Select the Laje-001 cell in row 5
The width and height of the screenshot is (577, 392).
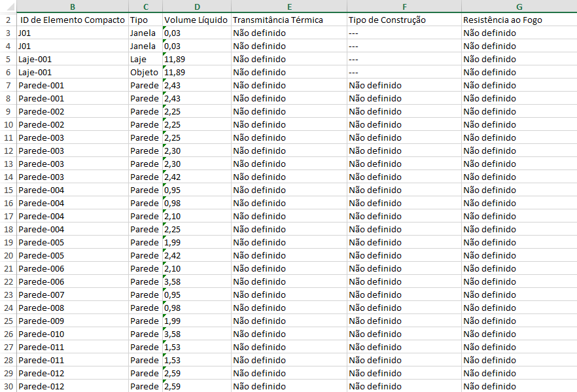click(73, 59)
